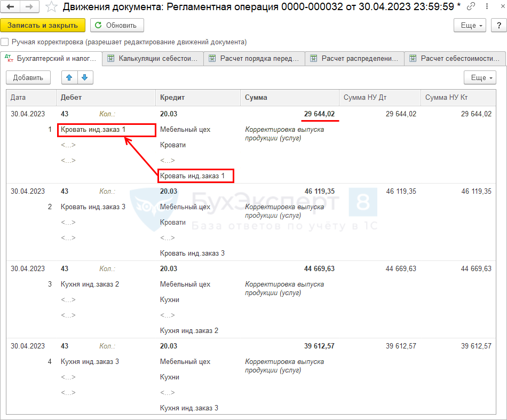The height and width of the screenshot is (420, 507).
Task: Select credit subconto Кухни in row 3
Action: [x=169, y=300]
